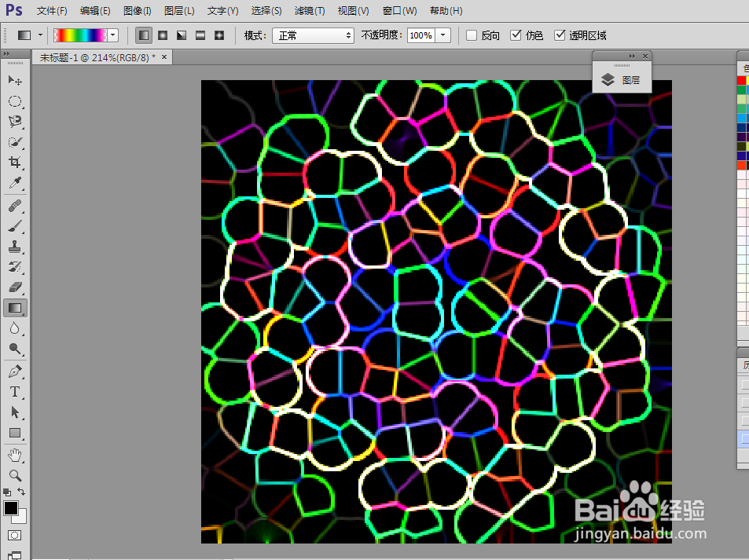Select the Gradient tool in toolbox
The width and height of the screenshot is (749, 560).
point(15,308)
